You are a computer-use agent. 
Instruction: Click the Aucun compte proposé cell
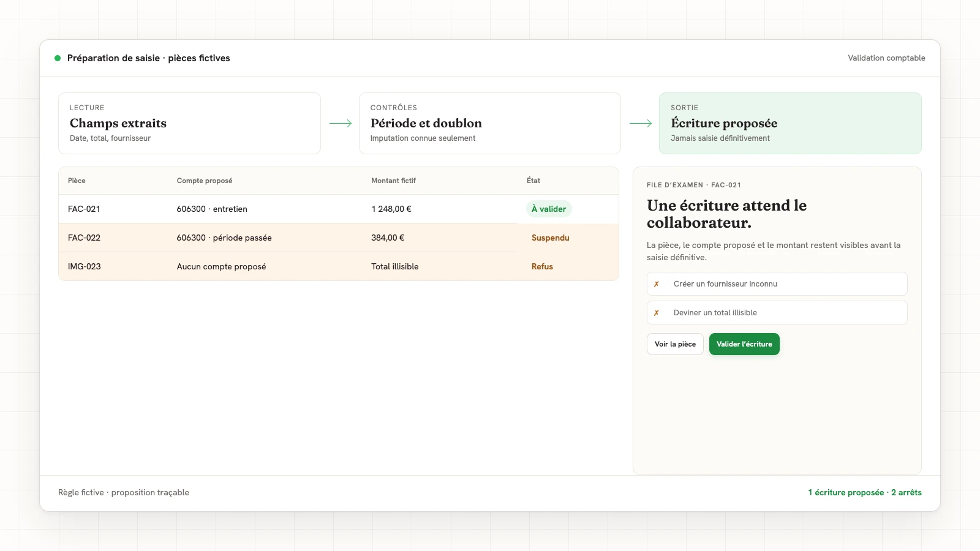221,266
